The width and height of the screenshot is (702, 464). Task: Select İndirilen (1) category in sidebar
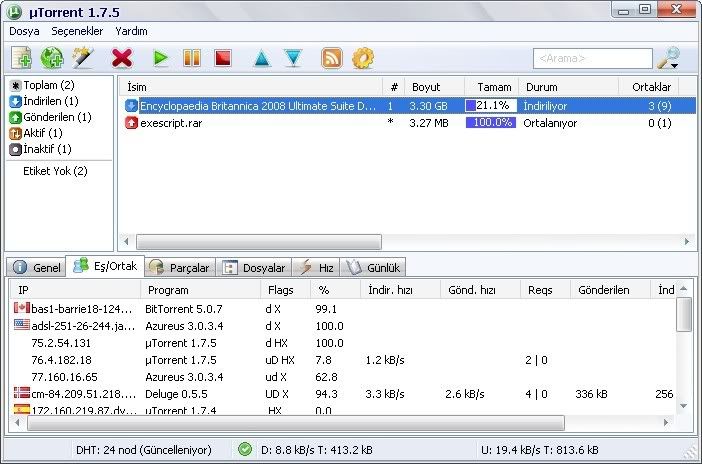click(44, 101)
